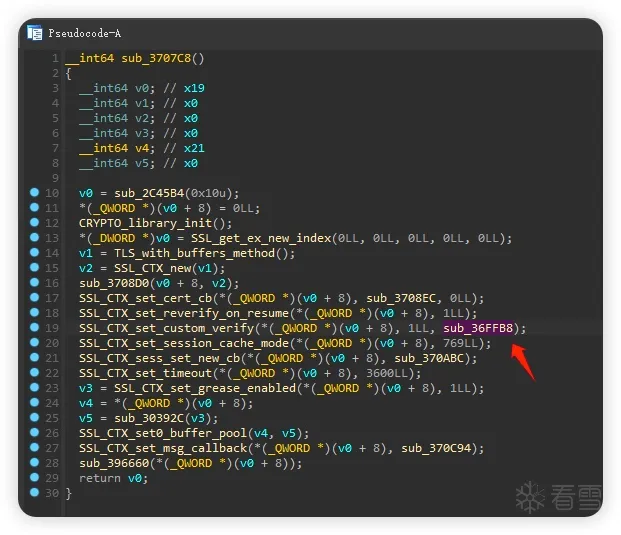Viewport: 621px width, 535px height.
Task: Click SSL_get_ex_new_index function name
Action: tap(261, 238)
